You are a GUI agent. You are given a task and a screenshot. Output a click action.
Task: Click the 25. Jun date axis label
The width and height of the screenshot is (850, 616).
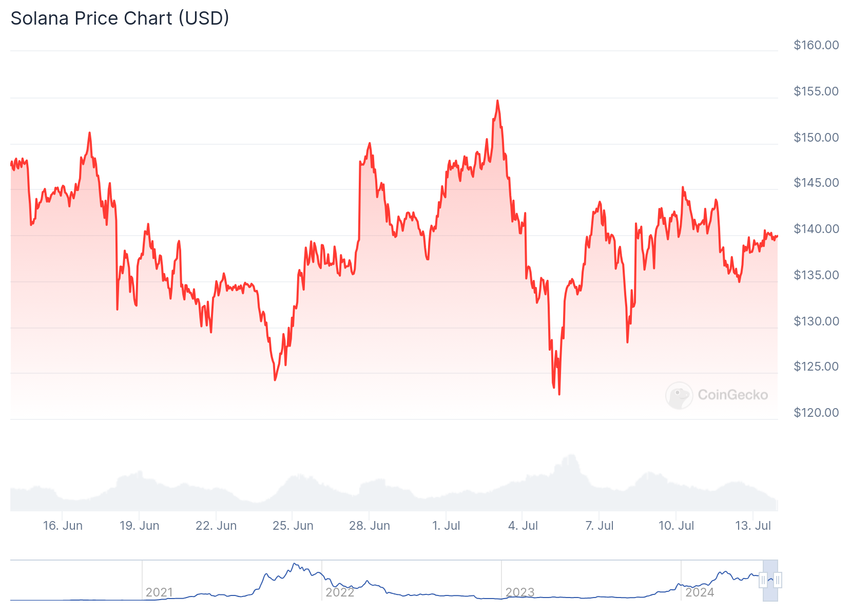click(293, 526)
